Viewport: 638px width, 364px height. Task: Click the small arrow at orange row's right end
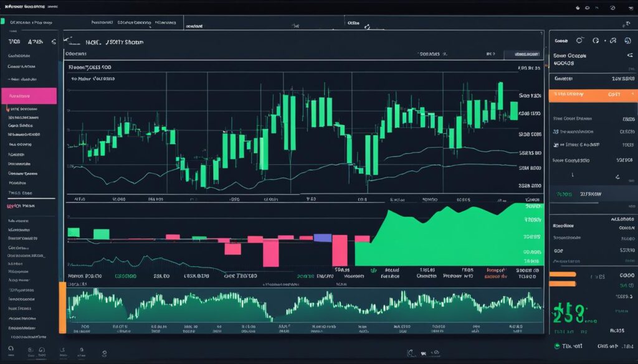pos(633,94)
